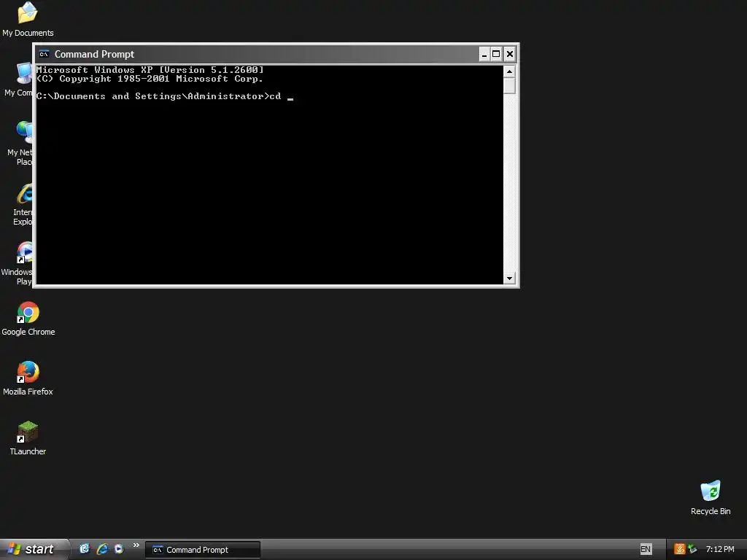Image resolution: width=747 pixels, height=560 pixels.
Task: Select the My Computer desktop icon
Action: coord(18,79)
